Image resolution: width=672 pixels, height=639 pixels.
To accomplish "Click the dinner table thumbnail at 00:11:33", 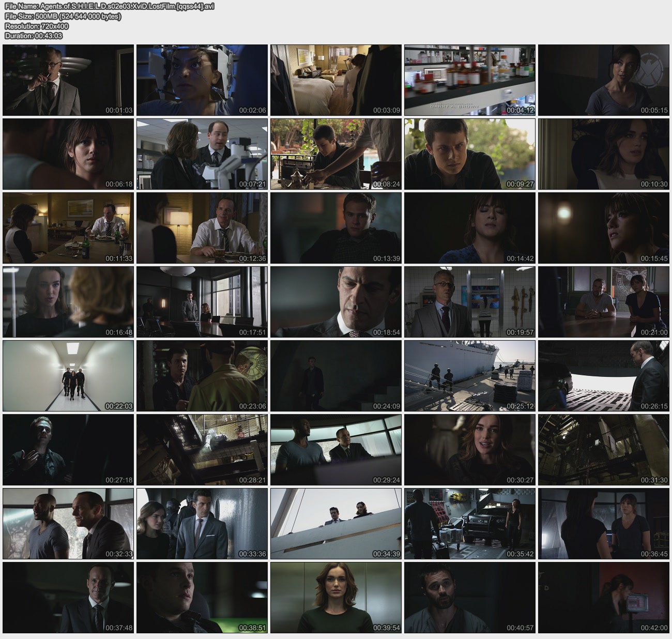I will click(68, 228).
